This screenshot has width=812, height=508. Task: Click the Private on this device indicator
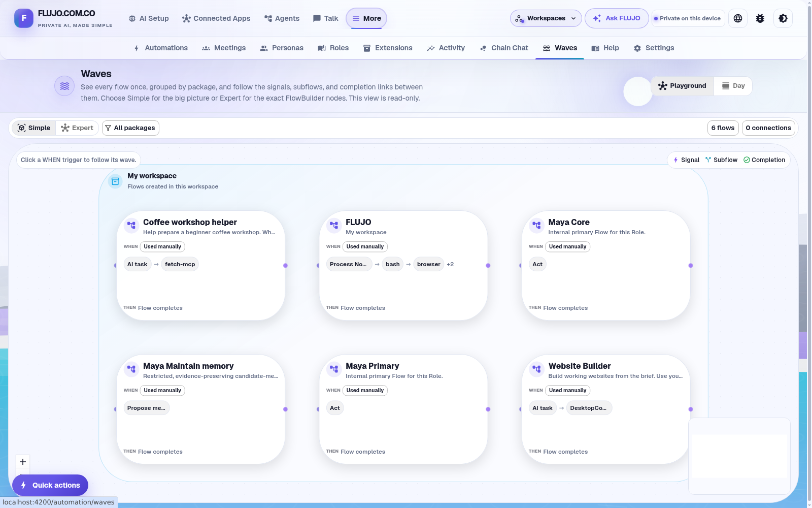[x=688, y=18]
